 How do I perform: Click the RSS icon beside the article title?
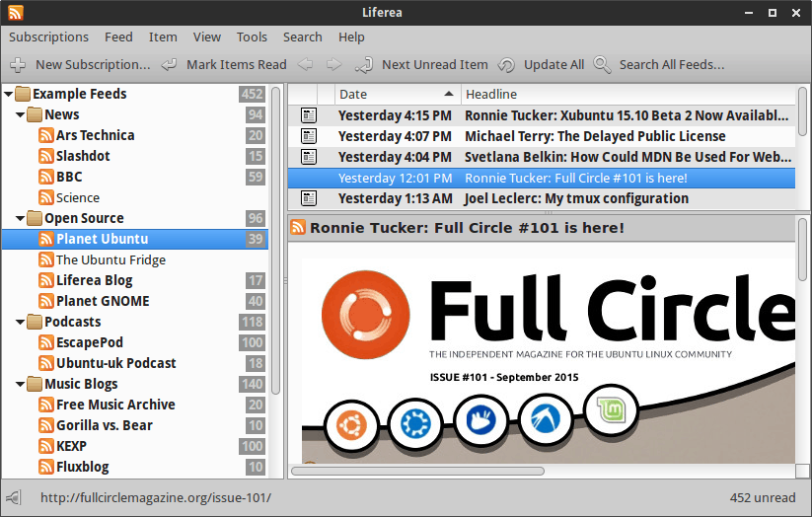tap(298, 227)
